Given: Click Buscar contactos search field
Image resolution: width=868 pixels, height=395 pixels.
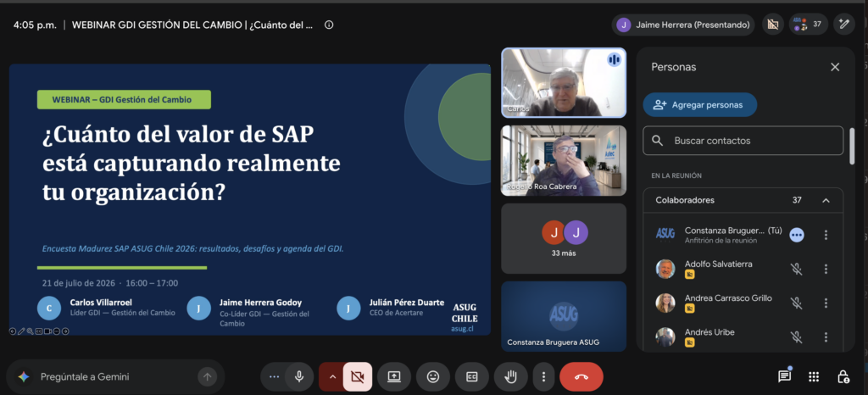Looking at the screenshot, I should pos(743,141).
